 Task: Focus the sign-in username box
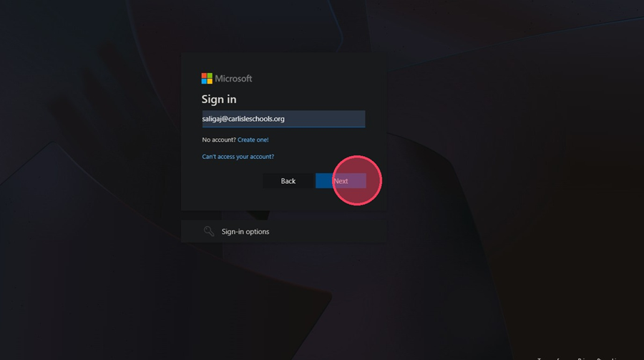coord(283,119)
